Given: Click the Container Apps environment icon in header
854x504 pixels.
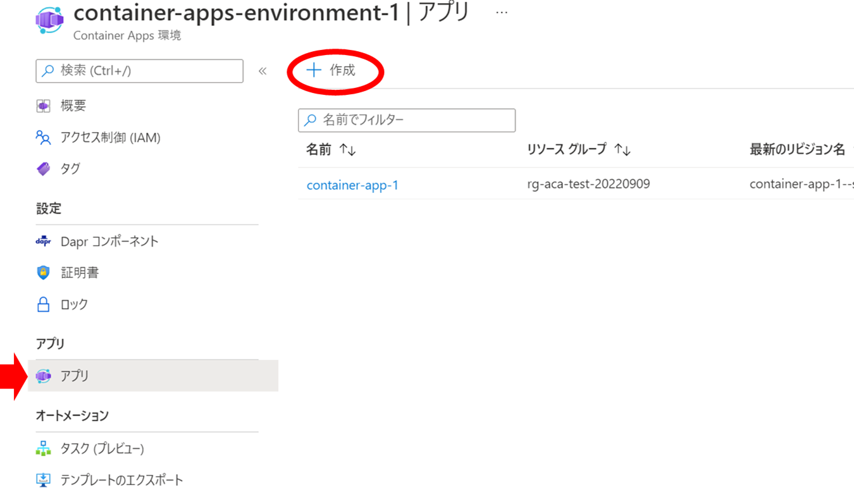Looking at the screenshot, I should [x=50, y=20].
